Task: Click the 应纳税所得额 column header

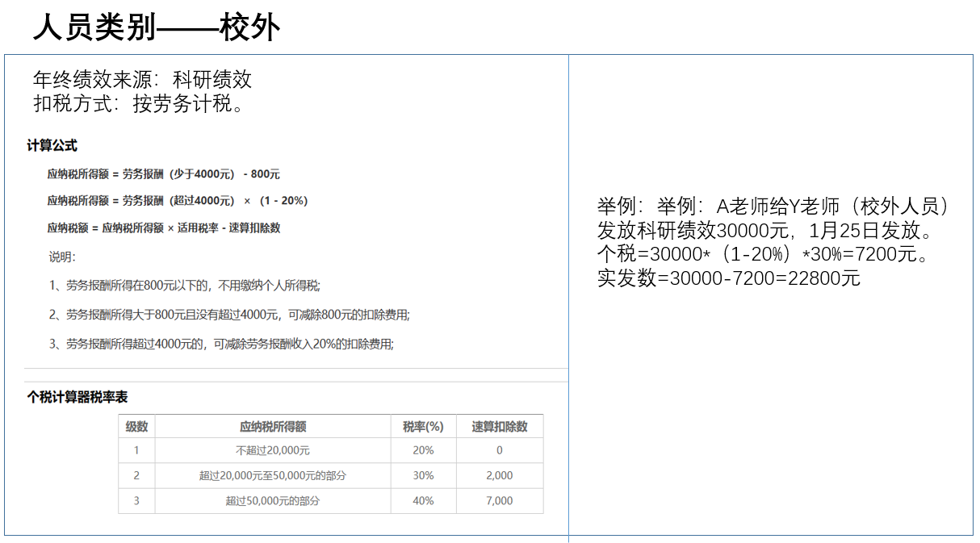Action: pos(273,426)
